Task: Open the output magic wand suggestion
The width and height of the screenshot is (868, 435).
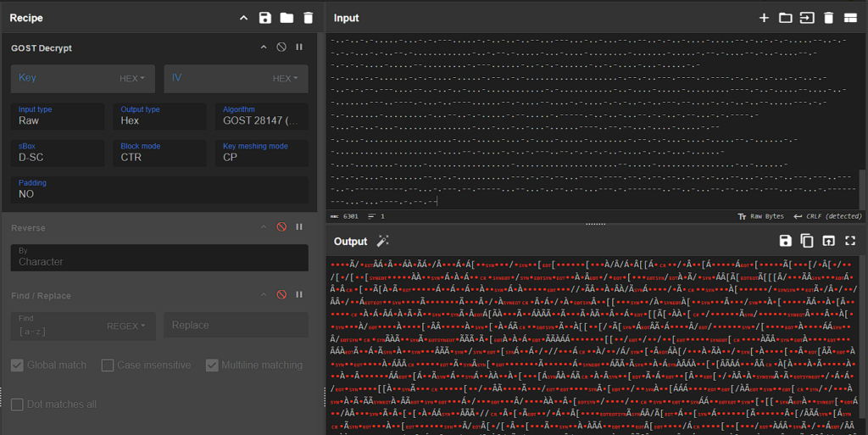Action: click(382, 241)
